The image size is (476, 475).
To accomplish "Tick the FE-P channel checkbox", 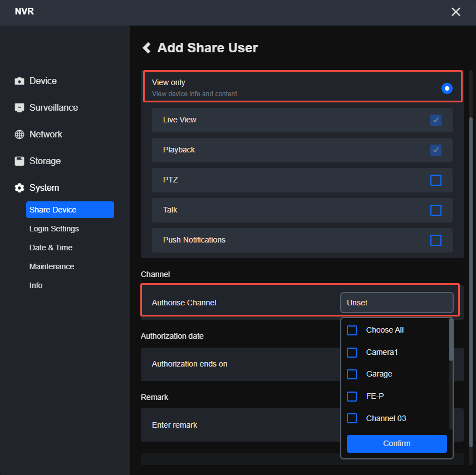I will pos(351,396).
